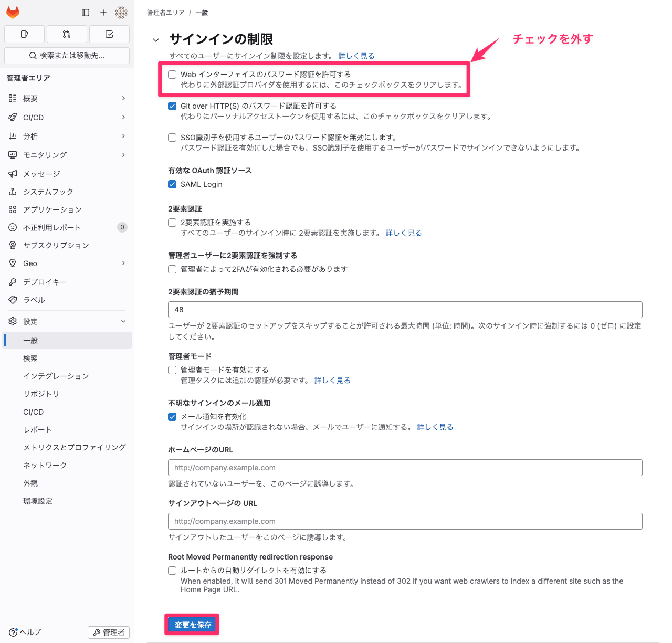
Task: Click the モニタリング monitor icon
Action: [13, 155]
